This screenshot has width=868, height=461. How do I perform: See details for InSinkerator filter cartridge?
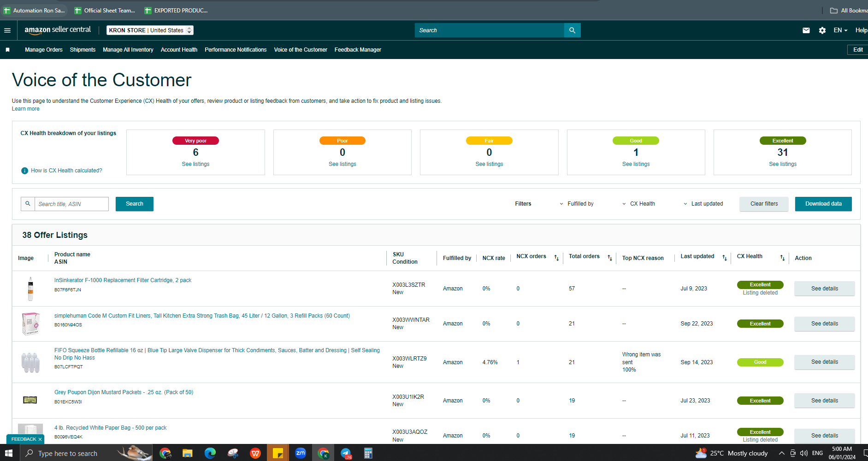(x=825, y=289)
